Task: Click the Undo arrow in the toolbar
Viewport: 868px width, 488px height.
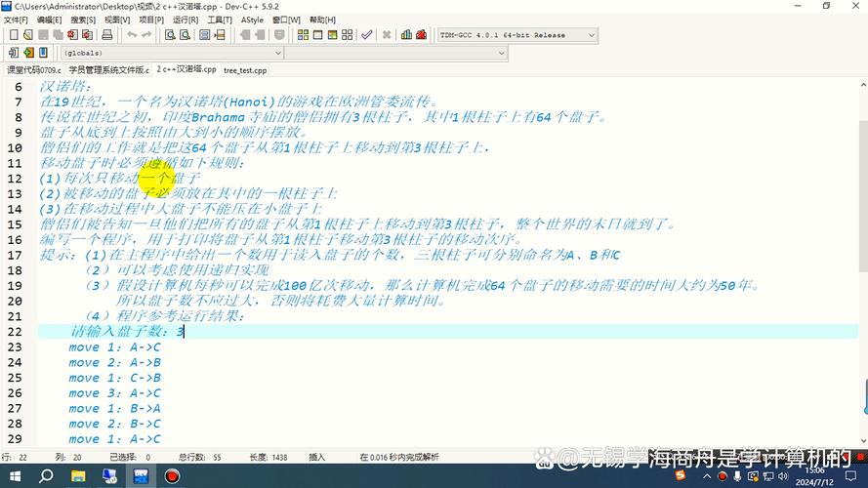Action: point(132,35)
